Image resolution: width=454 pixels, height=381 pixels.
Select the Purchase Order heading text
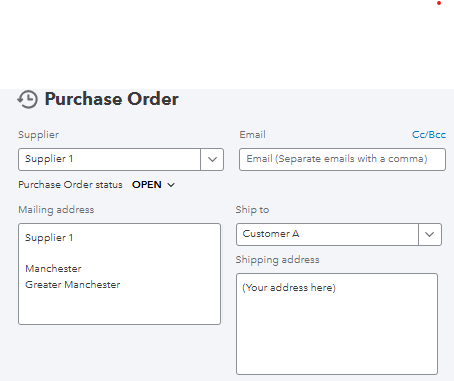(x=112, y=99)
